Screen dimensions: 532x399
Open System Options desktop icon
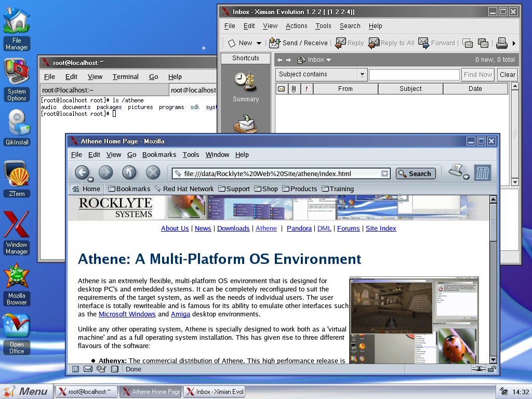17,80
